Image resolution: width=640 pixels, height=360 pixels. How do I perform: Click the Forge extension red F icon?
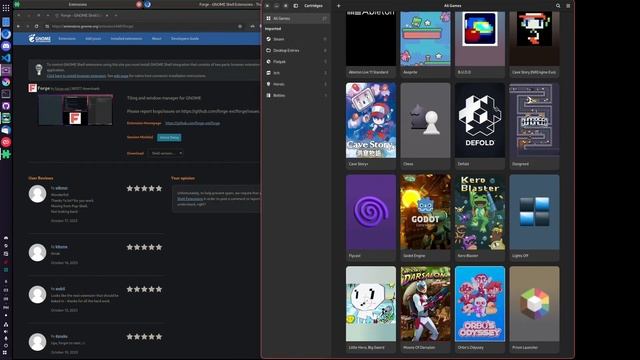coord(33,88)
